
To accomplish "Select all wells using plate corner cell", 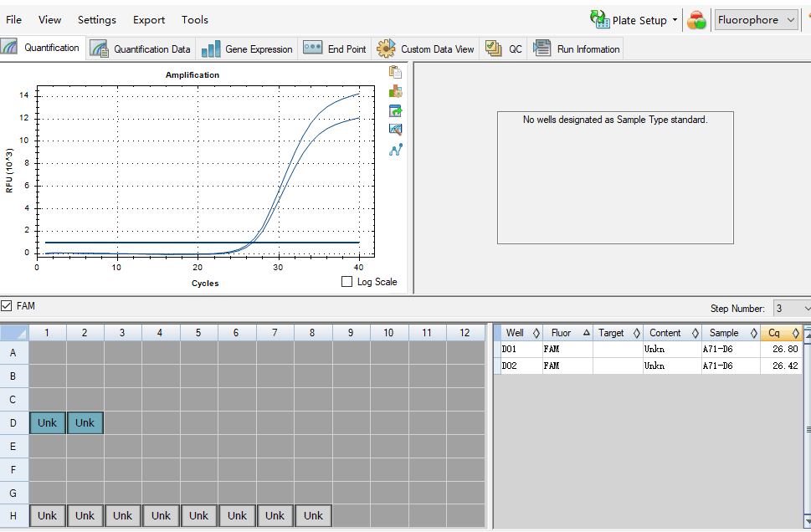I will click(x=14, y=333).
